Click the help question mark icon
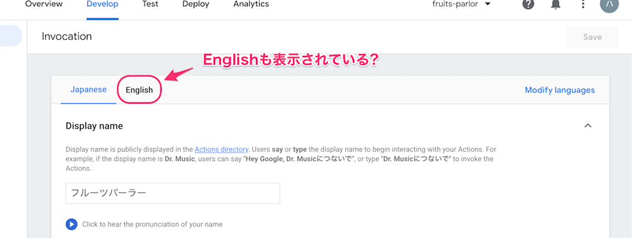 tap(528, 4)
